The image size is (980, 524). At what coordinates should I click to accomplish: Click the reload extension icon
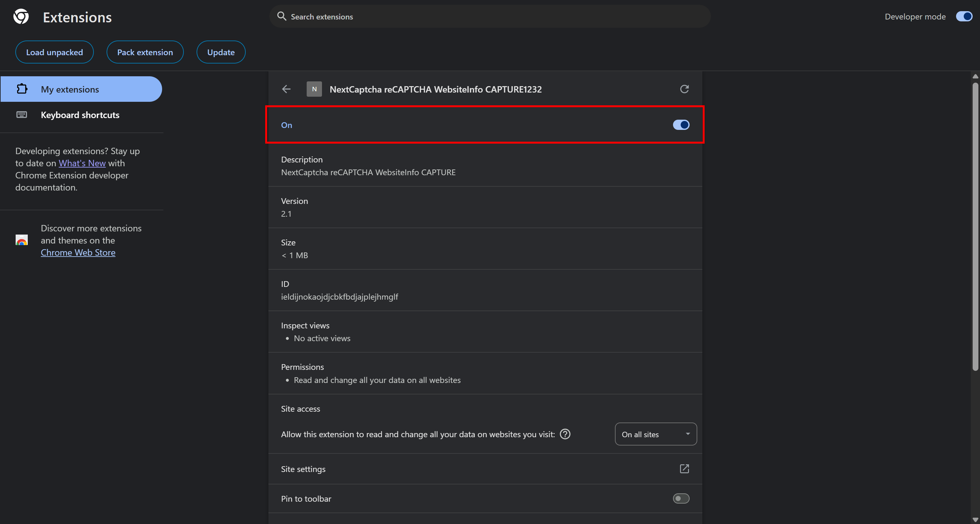click(x=684, y=89)
